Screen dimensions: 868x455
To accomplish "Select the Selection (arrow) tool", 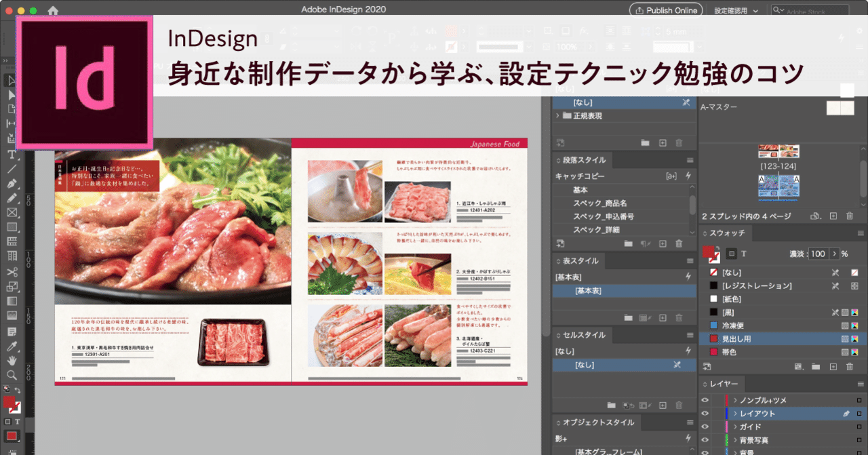I will [x=12, y=81].
